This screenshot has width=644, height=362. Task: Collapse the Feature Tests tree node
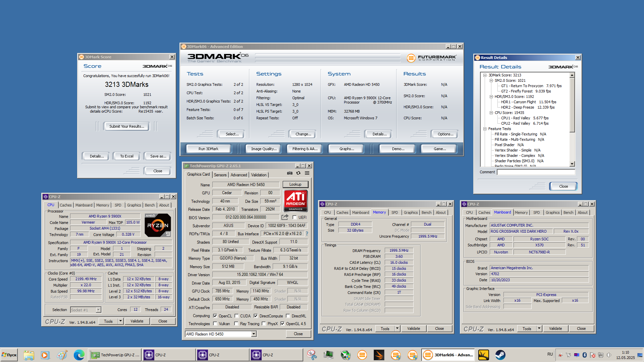click(485, 129)
